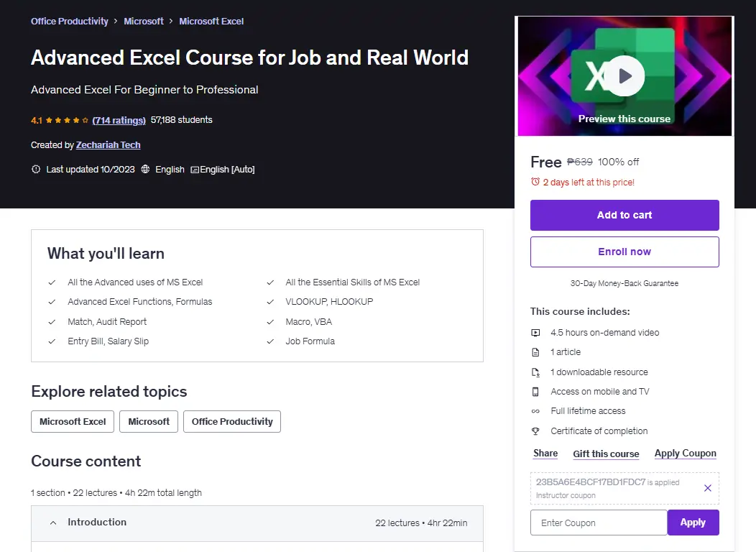The height and width of the screenshot is (552, 756).
Task: Click the Certificate of completion text
Action: pos(599,431)
